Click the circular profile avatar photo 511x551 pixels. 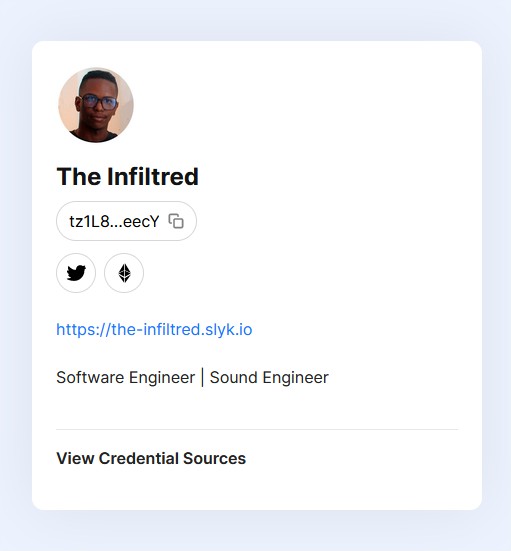96,105
